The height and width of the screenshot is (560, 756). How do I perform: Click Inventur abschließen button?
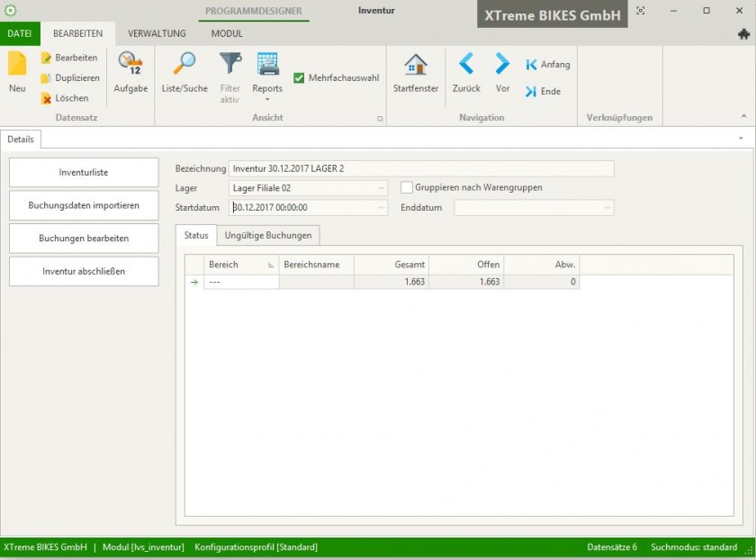pos(84,271)
